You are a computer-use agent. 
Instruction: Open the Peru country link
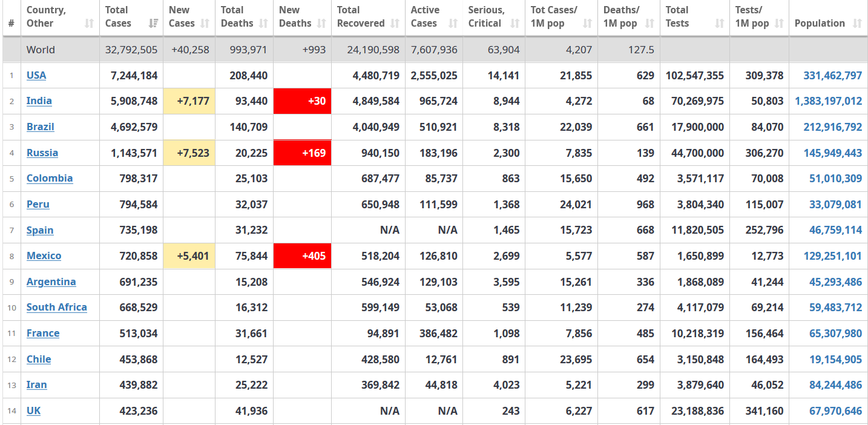click(38, 204)
